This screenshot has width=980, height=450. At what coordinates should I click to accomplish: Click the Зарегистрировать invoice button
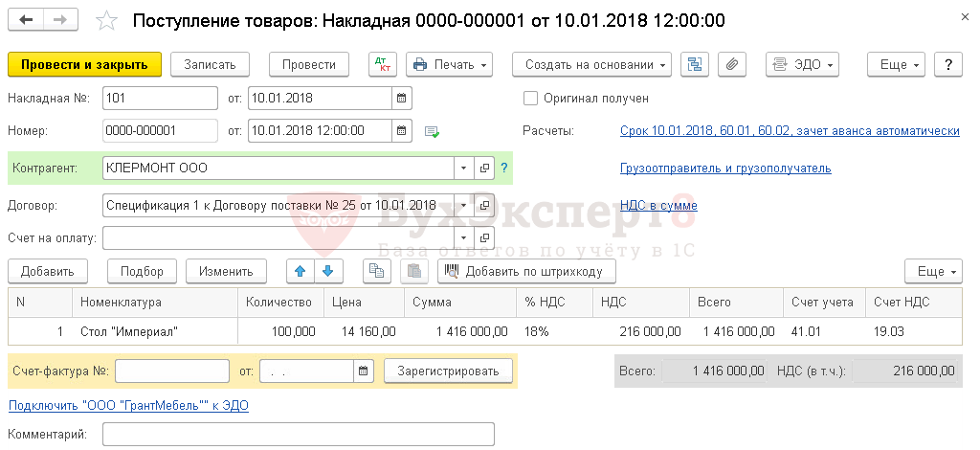[448, 371]
